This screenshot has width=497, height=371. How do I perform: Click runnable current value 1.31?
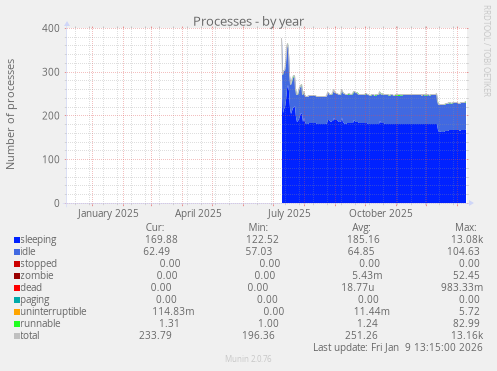tap(169, 323)
